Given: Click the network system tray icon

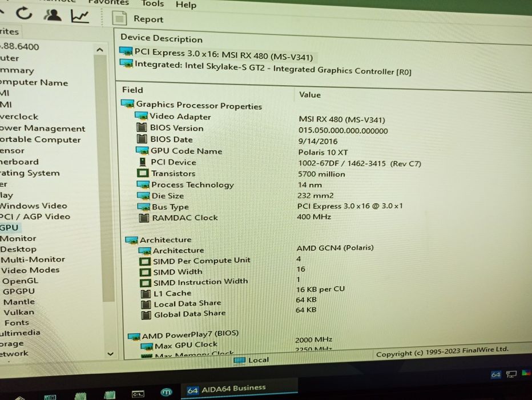Looking at the screenshot, I should pyautogui.click(x=511, y=374).
